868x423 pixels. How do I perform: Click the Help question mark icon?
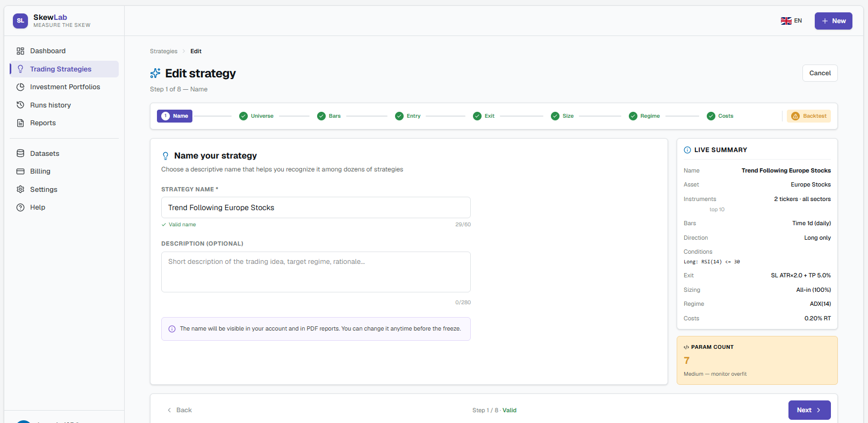point(20,207)
